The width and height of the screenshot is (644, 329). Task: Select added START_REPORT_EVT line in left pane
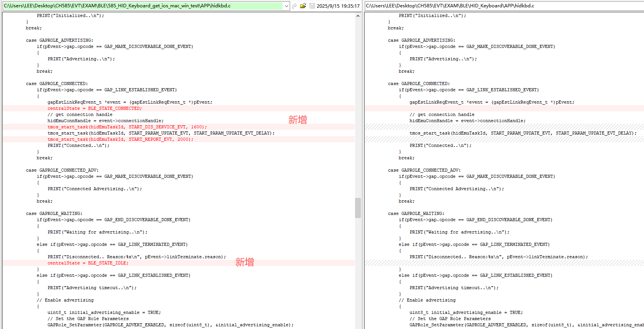click(120, 139)
